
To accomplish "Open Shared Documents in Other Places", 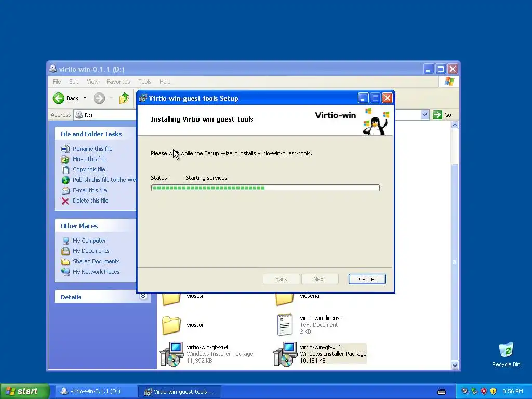I will pyautogui.click(x=96, y=261).
